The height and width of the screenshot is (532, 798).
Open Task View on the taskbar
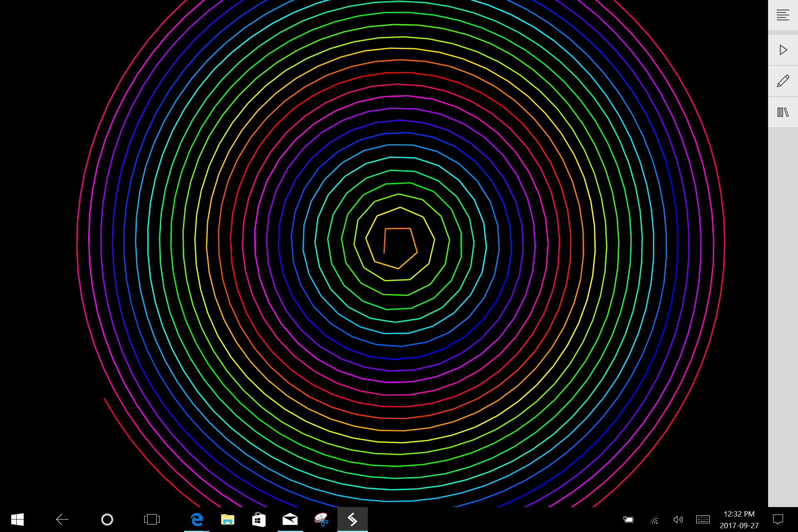(x=152, y=519)
